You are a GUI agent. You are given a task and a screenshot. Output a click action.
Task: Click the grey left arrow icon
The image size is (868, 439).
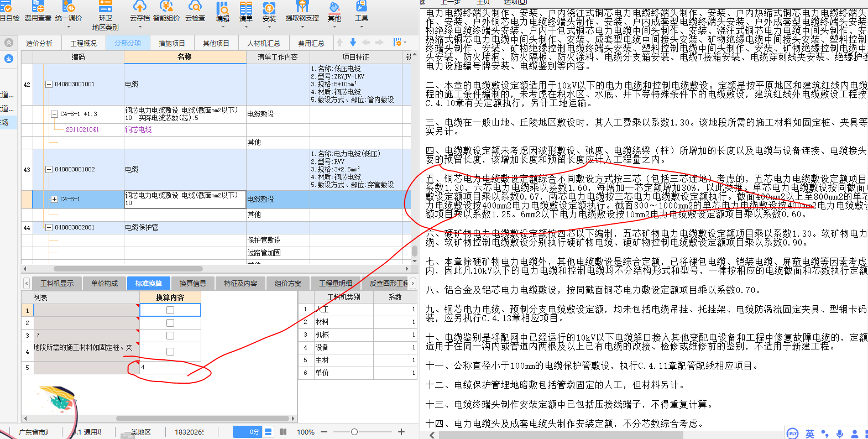tap(365, 43)
